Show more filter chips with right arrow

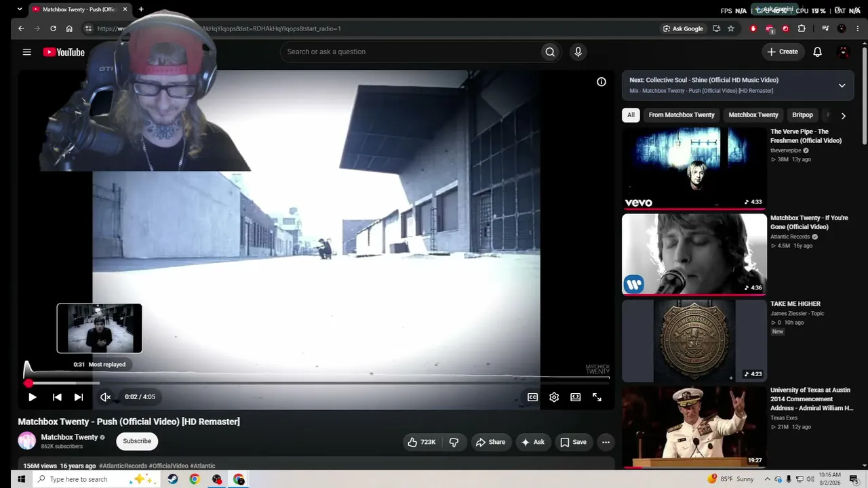843,115
